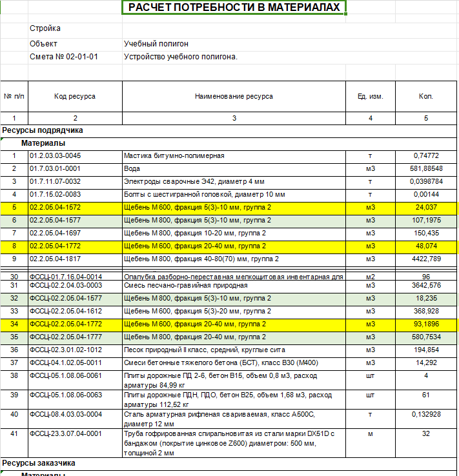Click the 'Код ресурса' column header

(75, 97)
